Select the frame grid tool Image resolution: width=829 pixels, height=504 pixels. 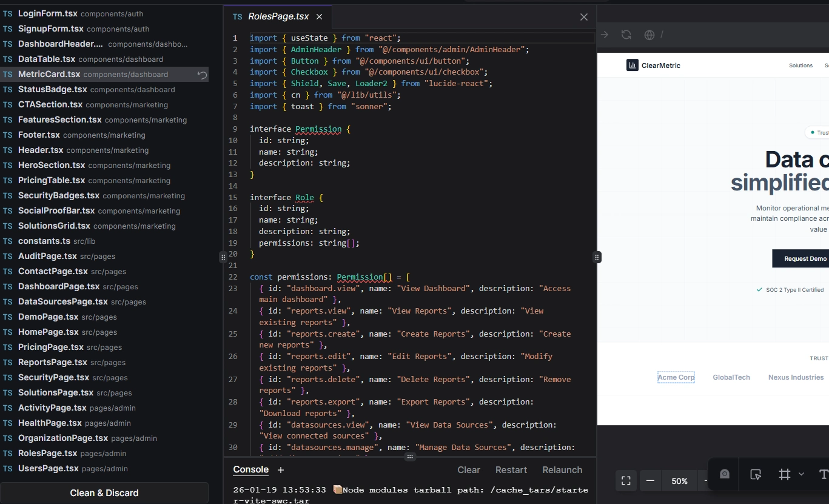click(785, 474)
